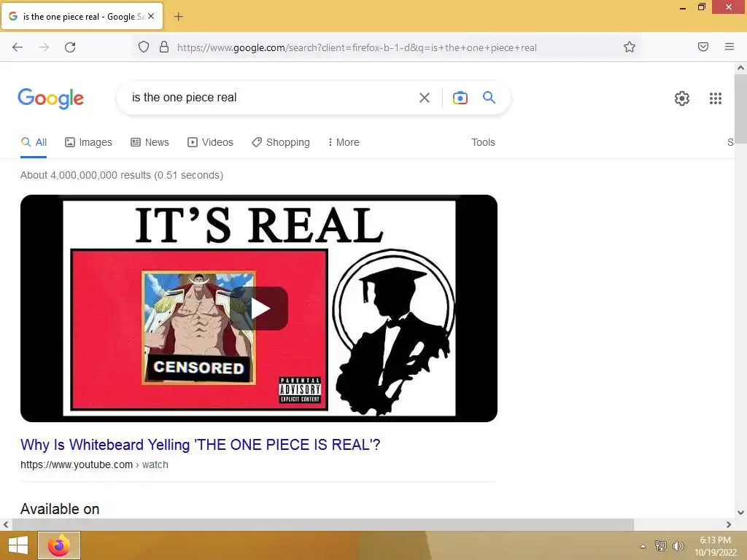Viewport: 747px width, 560px height.
Task: Bookmark this page with the star
Action: pos(630,47)
